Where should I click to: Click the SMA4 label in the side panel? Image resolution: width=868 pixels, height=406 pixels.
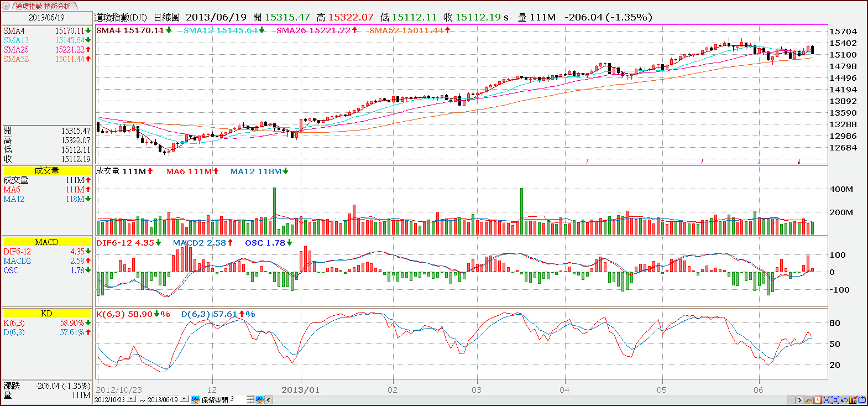pyautogui.click(x=14, y=31)
